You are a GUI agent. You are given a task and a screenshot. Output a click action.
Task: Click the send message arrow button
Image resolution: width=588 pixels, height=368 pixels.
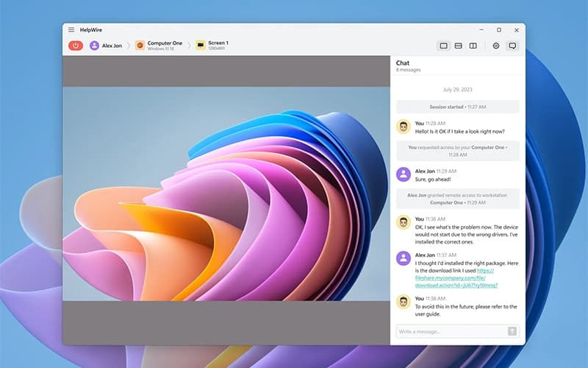click(x=512, y=331)
